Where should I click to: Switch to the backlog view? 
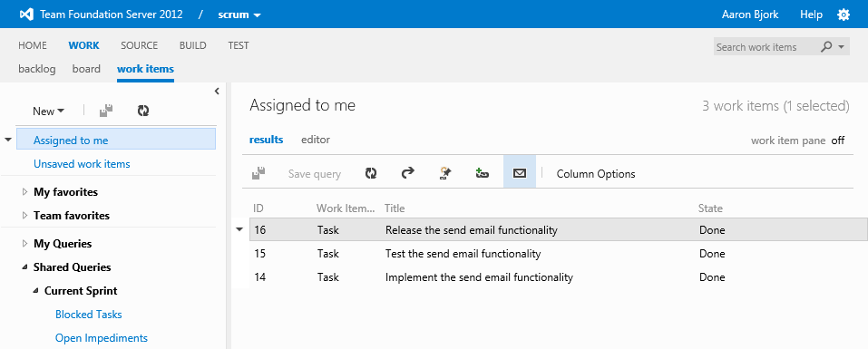[36, 69]
